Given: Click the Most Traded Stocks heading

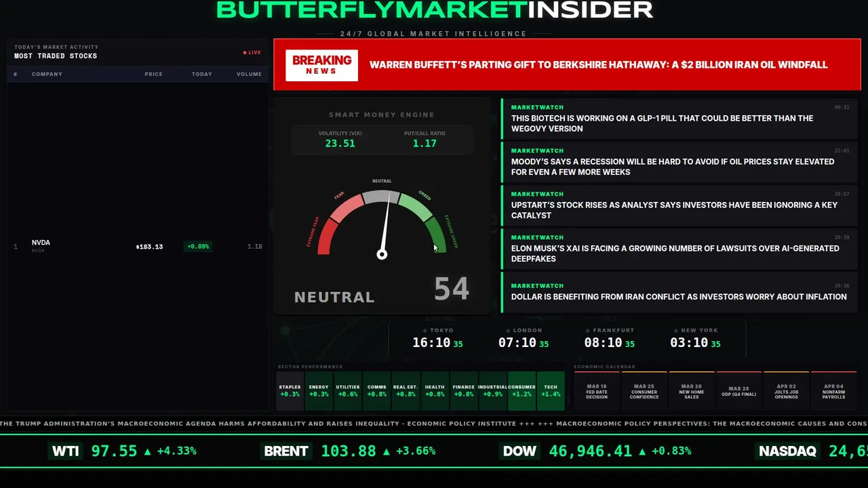Looking at the screenshot, I should (x=56, y=56).
